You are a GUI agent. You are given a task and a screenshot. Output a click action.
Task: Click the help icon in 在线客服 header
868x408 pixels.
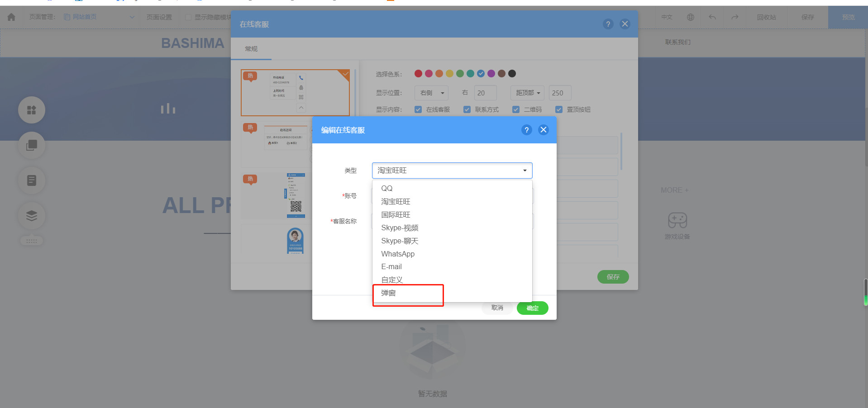click(608, 24)
